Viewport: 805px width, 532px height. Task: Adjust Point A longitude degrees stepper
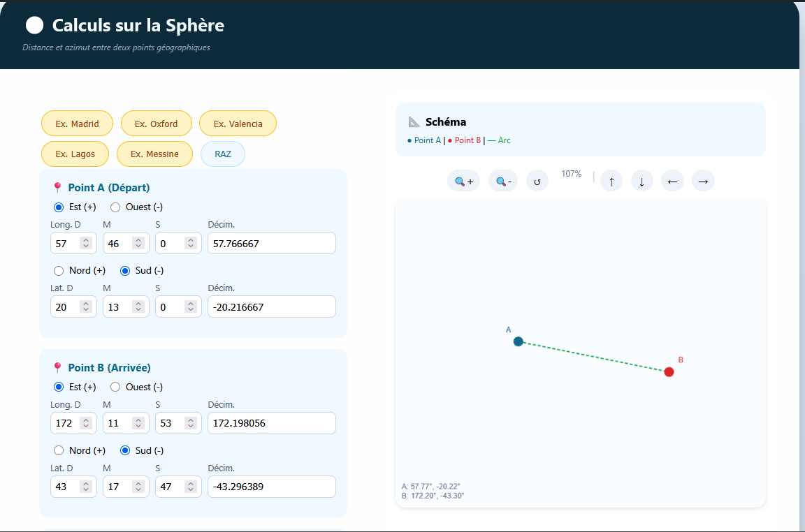[x=86, y=243]
